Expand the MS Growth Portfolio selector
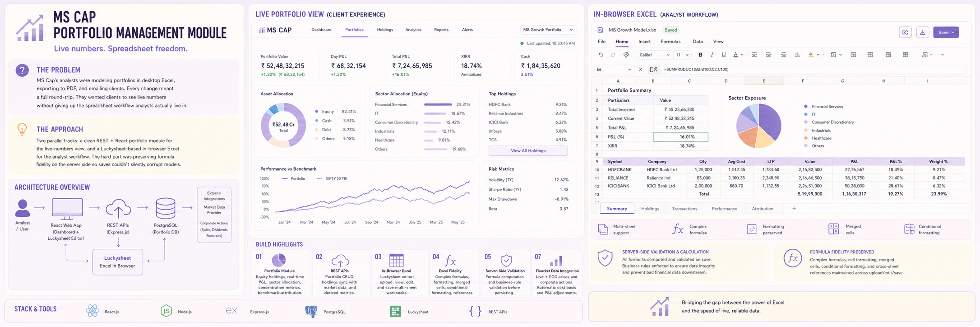The width and height of the screenshot is (980, 327). (548, 30)
